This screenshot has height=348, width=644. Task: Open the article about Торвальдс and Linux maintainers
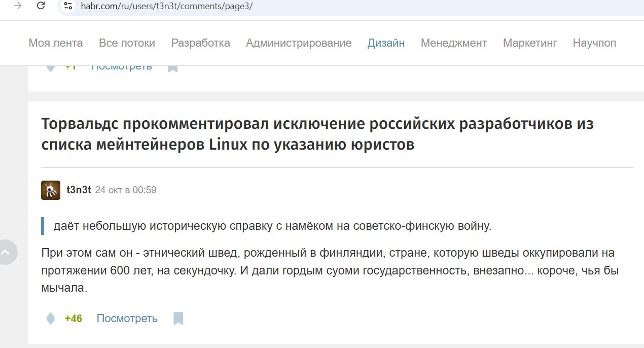click(x=317, y=134)
